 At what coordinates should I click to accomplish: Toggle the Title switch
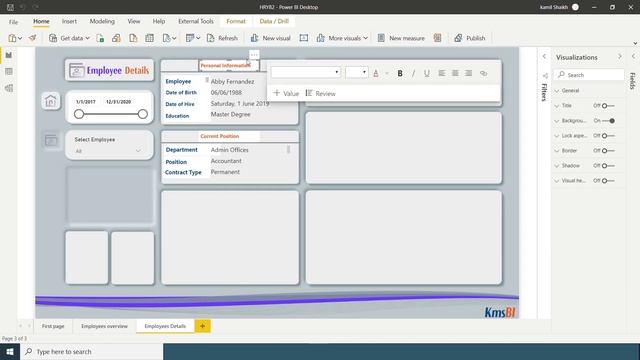pyautogui.click(x=608, y=106)
